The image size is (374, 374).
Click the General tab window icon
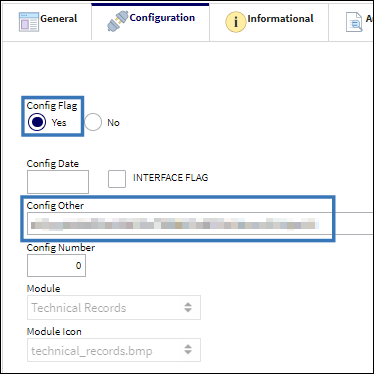pos(29,22)
